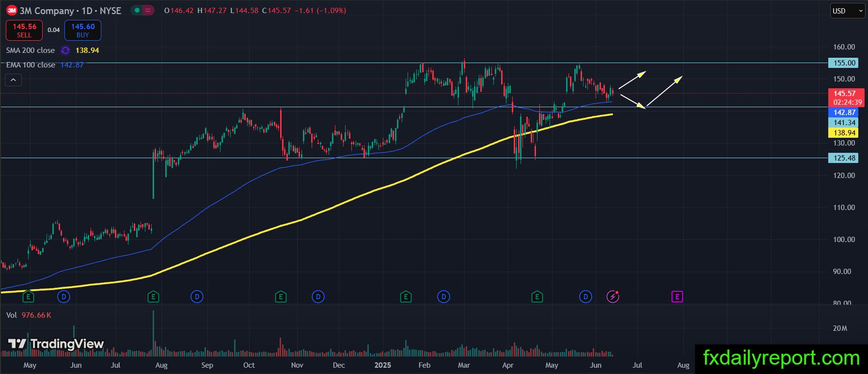
Task: Click the purple upcoming earnings E marker
Action: click(677, 296)
